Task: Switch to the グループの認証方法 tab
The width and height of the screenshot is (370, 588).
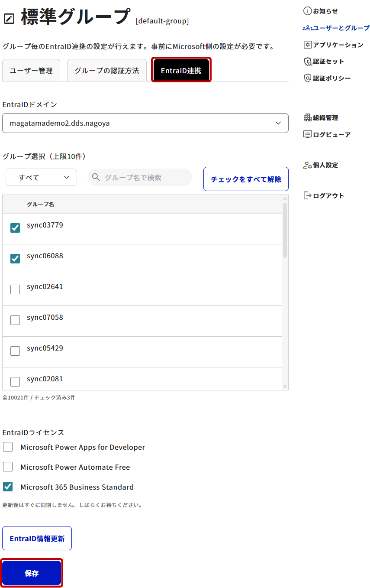Action: [107, 70]
